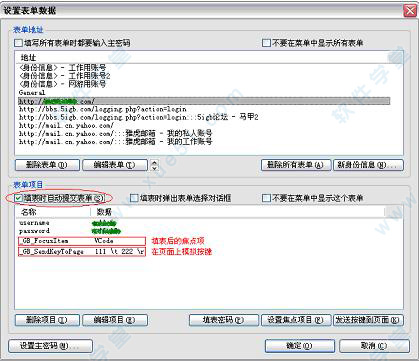Select the _GB_SendKeyToPage item row
419x361 pixels.
[x=82, y=251]
